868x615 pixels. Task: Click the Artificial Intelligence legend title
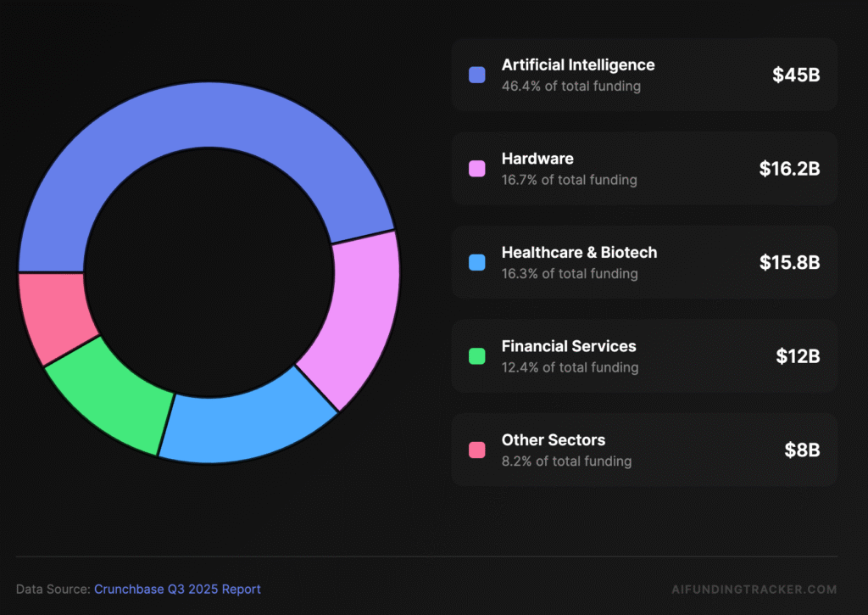(x=578, y=64)
